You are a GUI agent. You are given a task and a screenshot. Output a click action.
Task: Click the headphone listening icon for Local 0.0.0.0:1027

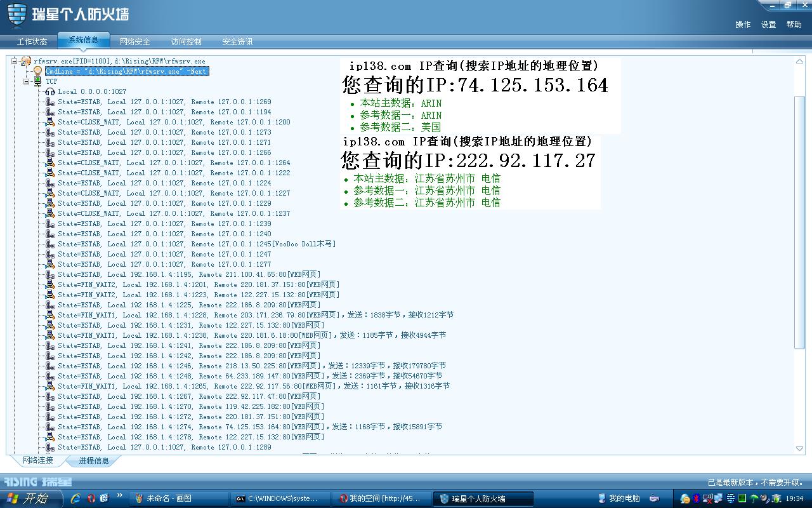point(50,91)
